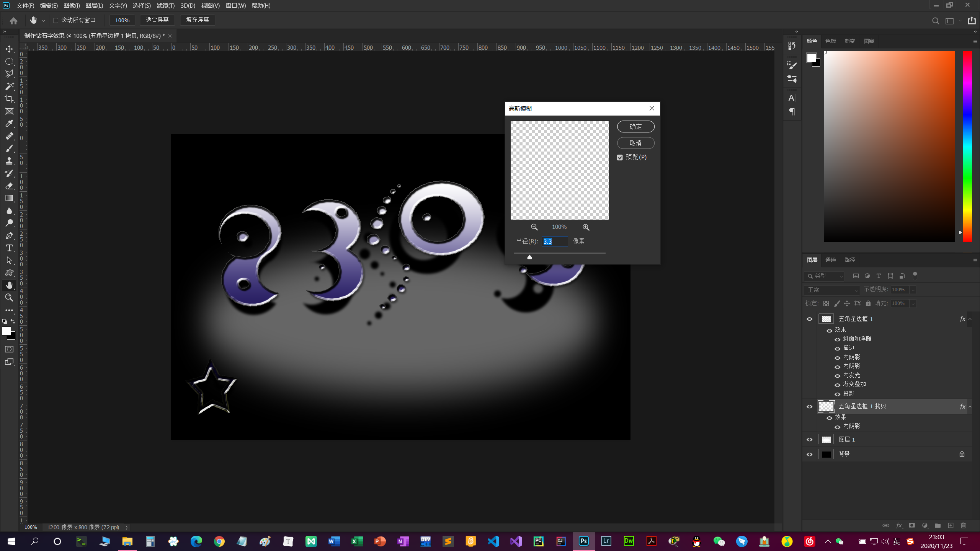Open the layer filter 类型 dropdown

click(x=825, y=276)
